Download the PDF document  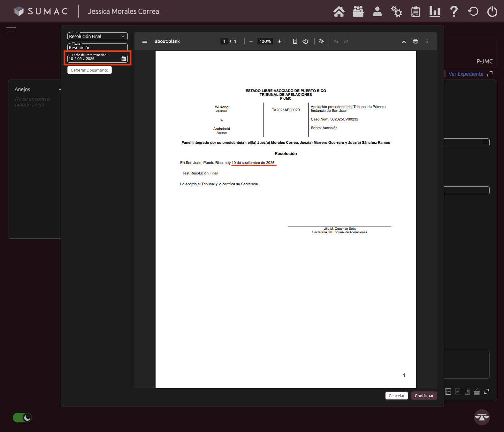pos(404,41)
